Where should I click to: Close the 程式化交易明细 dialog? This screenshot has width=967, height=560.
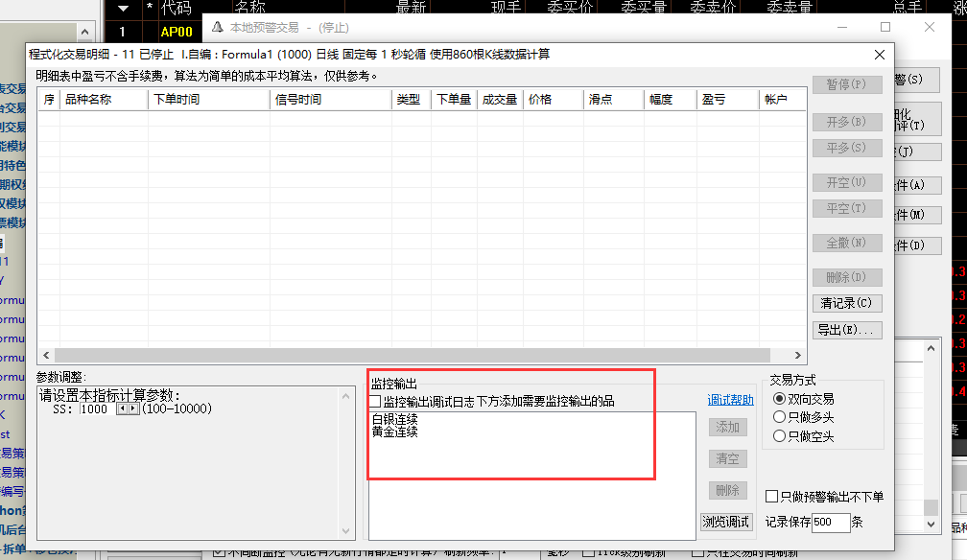coord(880,55)
